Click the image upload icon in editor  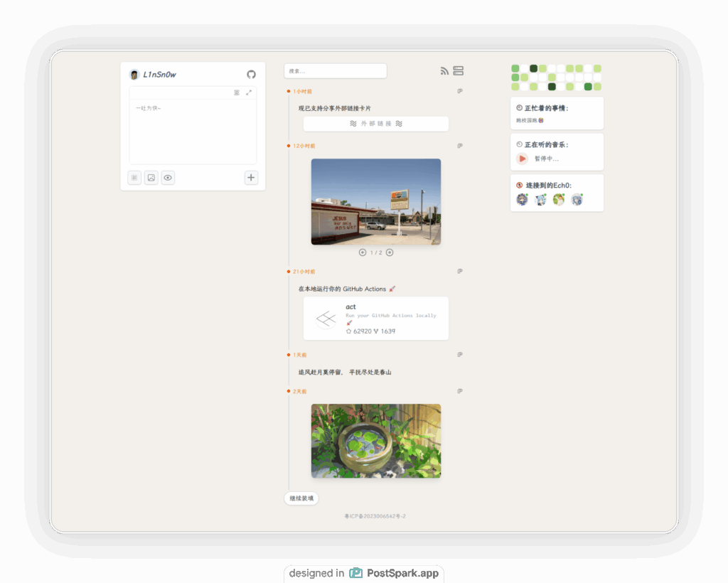151,178
